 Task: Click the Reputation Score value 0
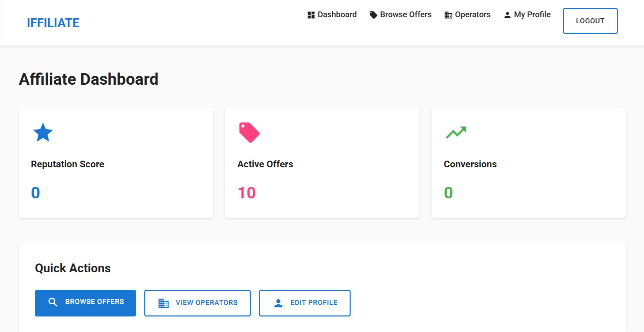tap(35, 193)
